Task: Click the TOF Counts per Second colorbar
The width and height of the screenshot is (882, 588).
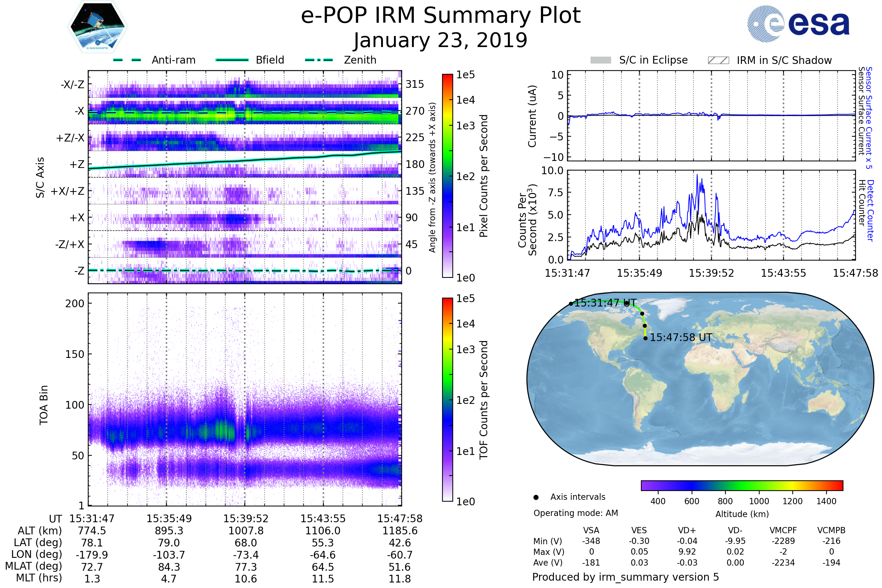Action: [447, 399]
